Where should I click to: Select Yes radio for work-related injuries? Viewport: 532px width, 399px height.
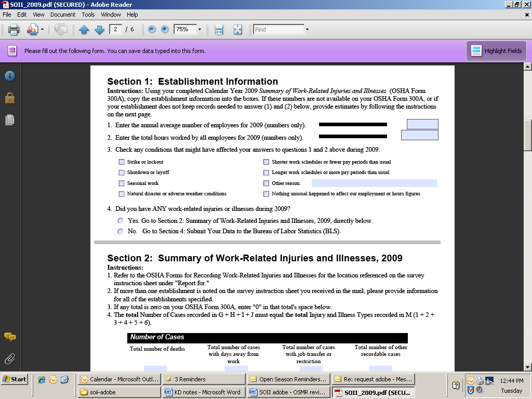(121, 221)
